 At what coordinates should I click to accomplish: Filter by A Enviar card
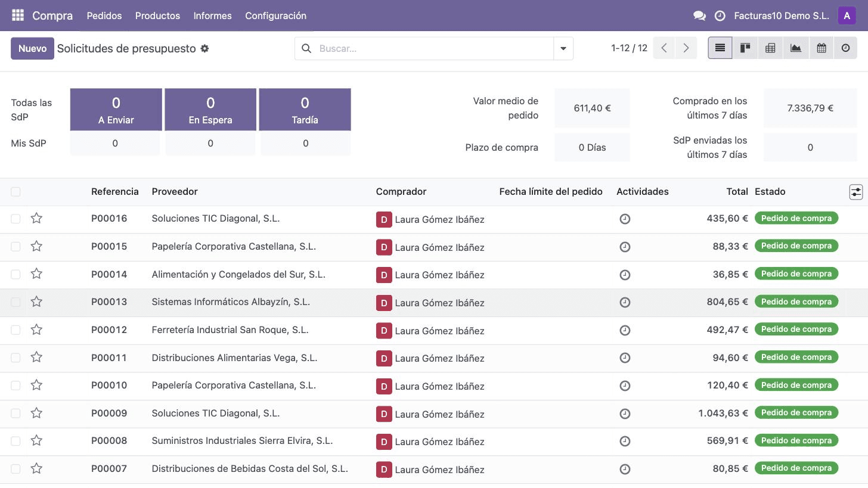tap(116, 110)
